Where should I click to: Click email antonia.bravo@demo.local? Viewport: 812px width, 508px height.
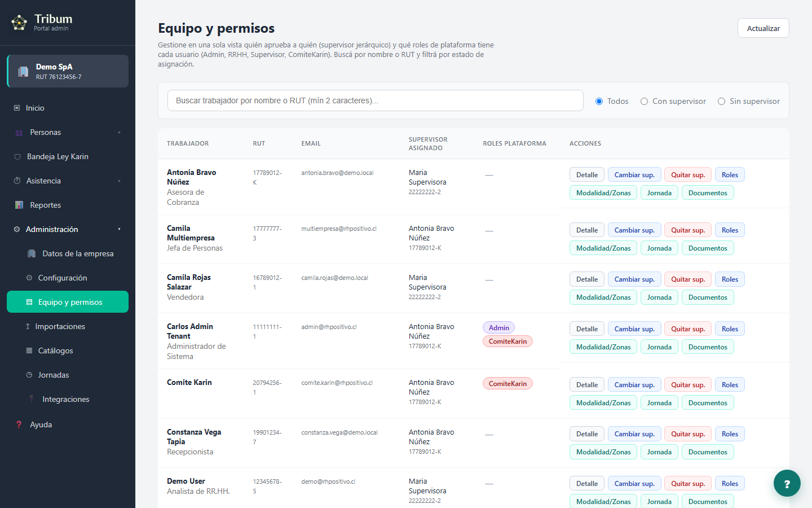coord(337,173)
